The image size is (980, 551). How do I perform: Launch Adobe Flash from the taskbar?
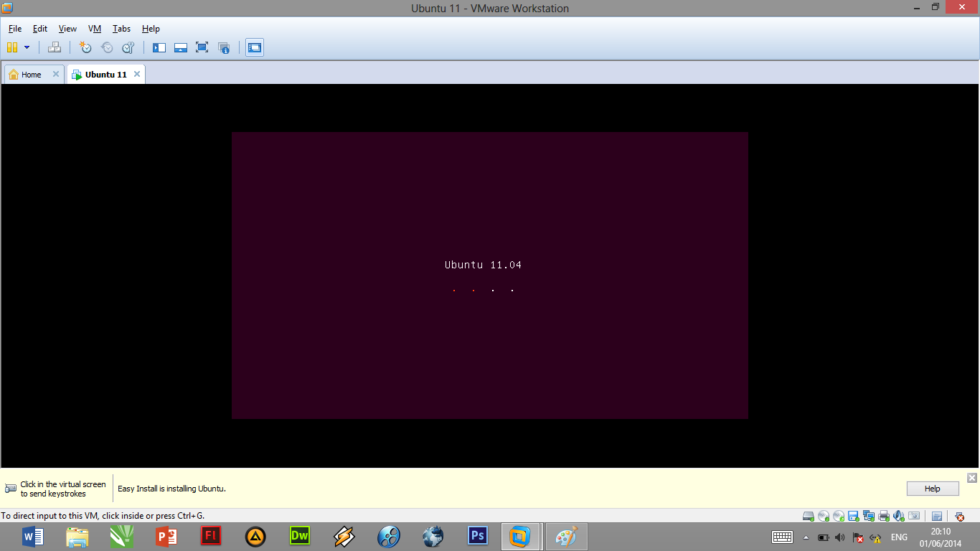211,537
